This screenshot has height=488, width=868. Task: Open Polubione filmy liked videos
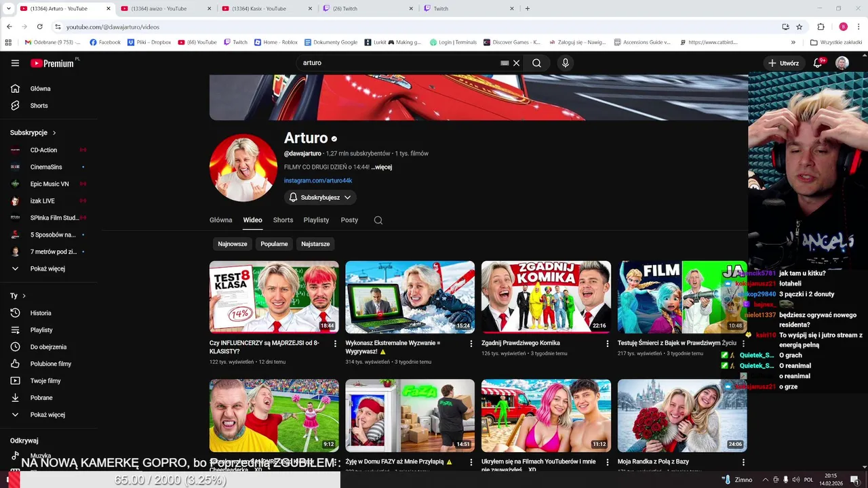pyautogui.click(x=49, y=364)
